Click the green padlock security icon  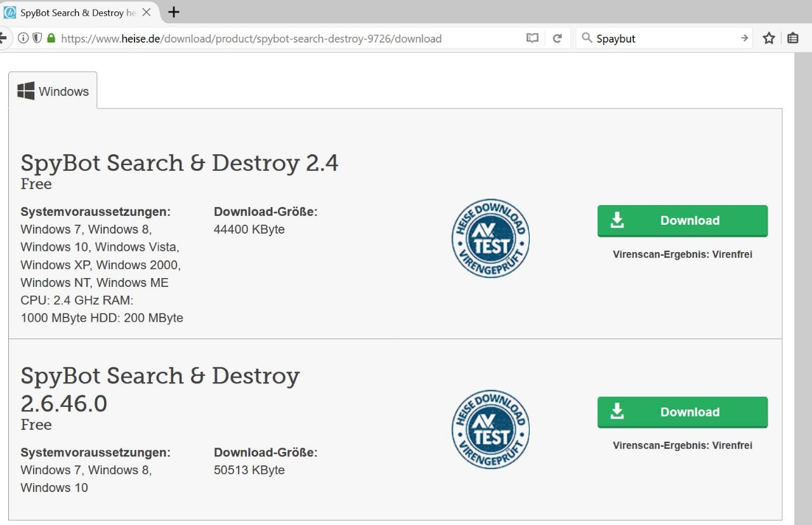(x=51, y=38)
